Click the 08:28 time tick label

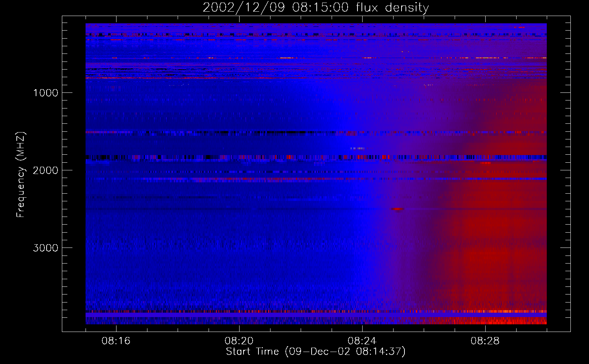point(485,341)
